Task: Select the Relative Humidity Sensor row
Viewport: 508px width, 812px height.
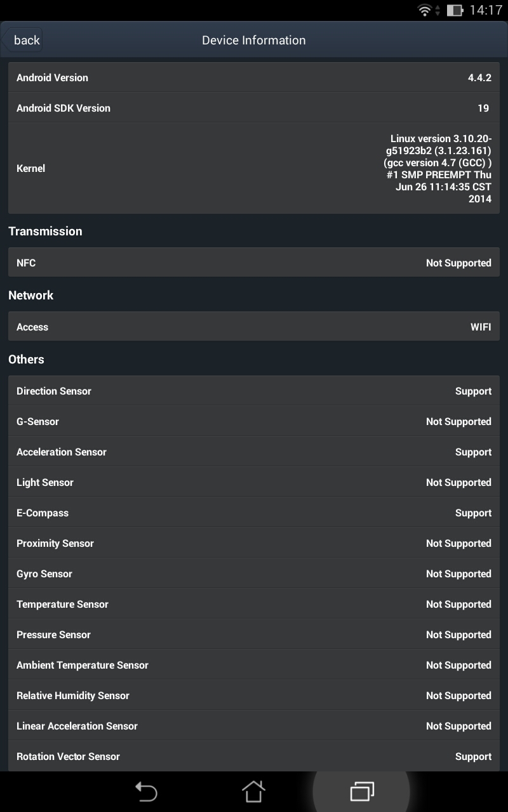Action: (254, 695)
